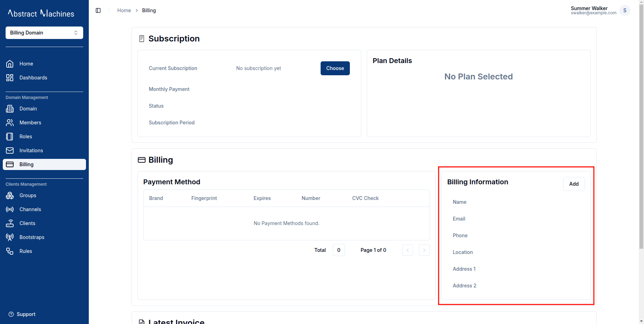Click the Members people icon
Viewport: 644px width, 324px height.
tap(10, 123)
